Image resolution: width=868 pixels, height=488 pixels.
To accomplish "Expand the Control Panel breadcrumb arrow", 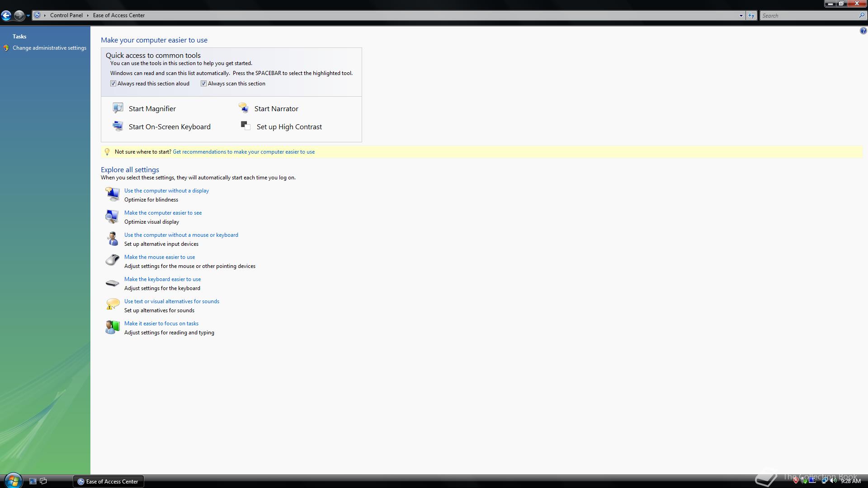I will [x=88, y=15].
